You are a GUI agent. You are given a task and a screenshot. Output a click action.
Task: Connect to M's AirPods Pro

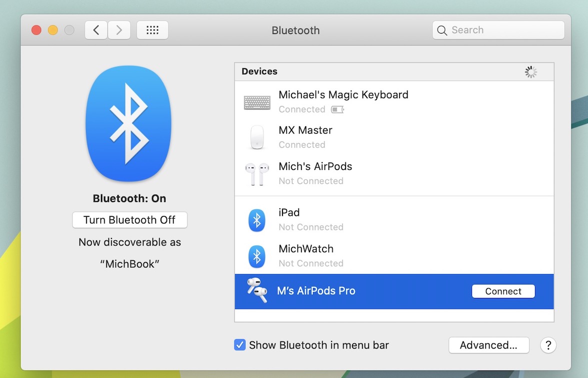pos(503,291)
